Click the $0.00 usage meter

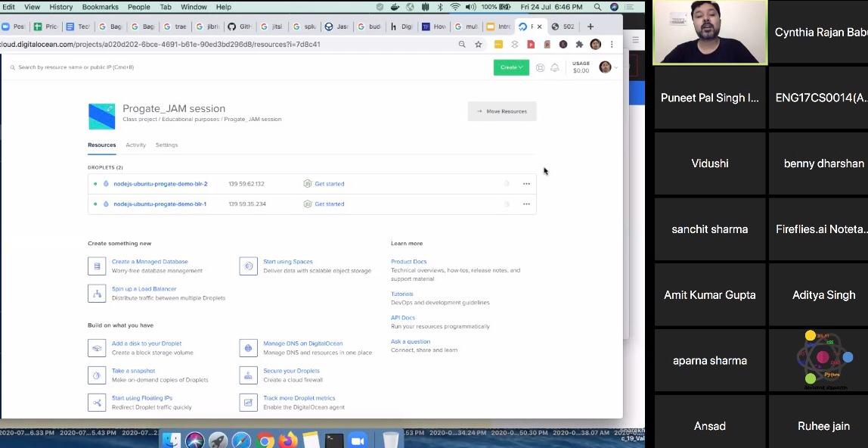coord(581,67)
